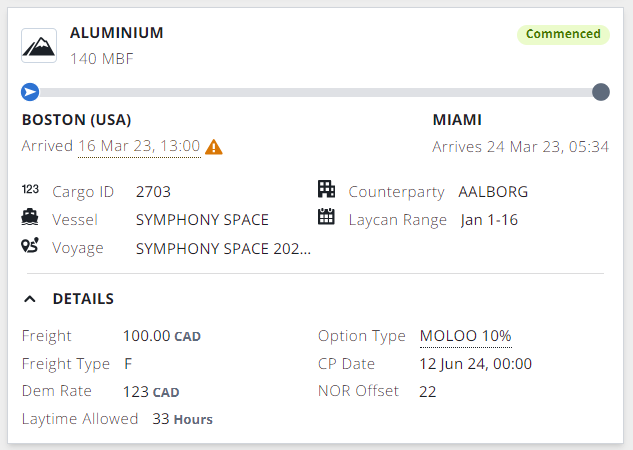The height and width of the screenshot is (450, 633).
Task: Collapse the Details section chevron
Action: pos(30,298)
